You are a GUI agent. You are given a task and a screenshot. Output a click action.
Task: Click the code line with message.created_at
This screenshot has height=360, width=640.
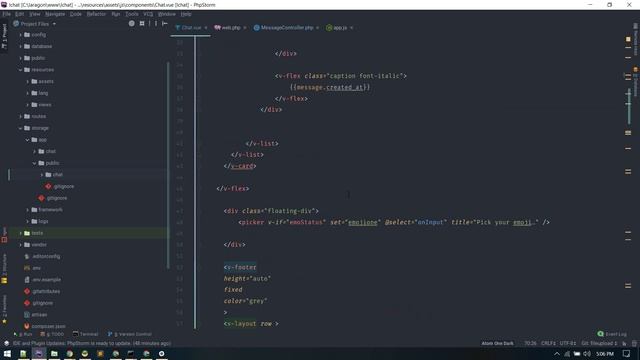(x=330, y=87)
